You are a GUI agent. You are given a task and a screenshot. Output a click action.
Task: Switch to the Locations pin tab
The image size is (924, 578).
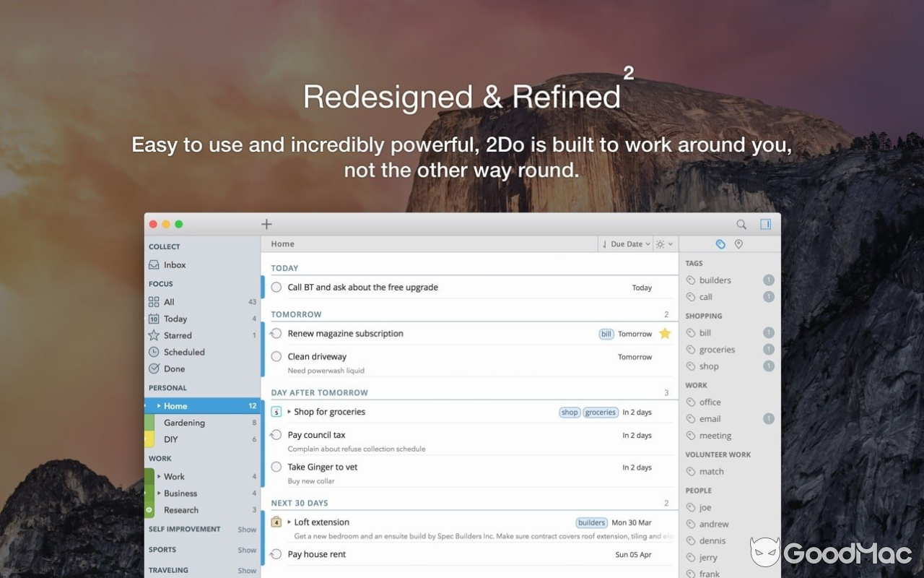tap(738, 243)
